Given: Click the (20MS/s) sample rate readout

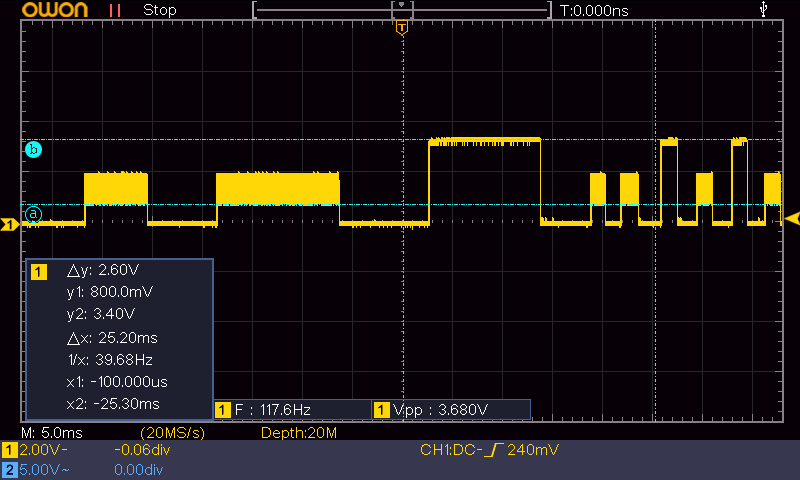Looking at the screenshot, I should (172, 433).
